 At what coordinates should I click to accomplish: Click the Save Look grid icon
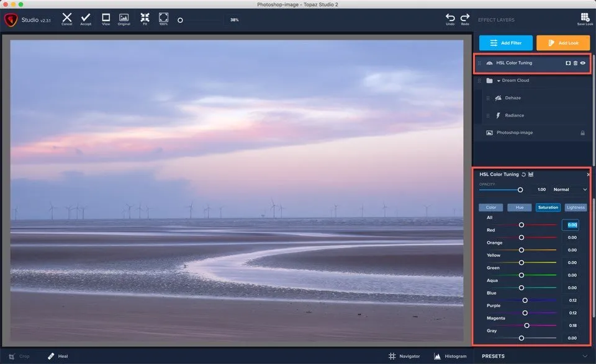(x=585, y=17)
